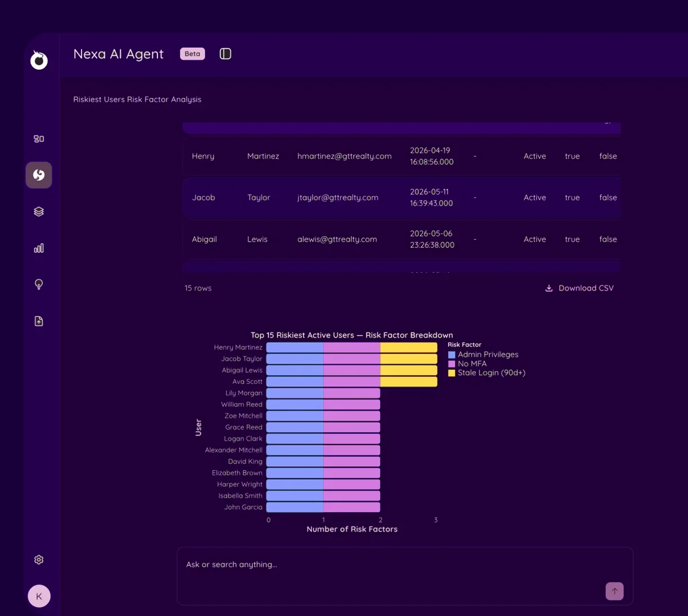Click Zoe Mitchell label in chart
This screenshot has width=688, height=616.
coord(243,416)
